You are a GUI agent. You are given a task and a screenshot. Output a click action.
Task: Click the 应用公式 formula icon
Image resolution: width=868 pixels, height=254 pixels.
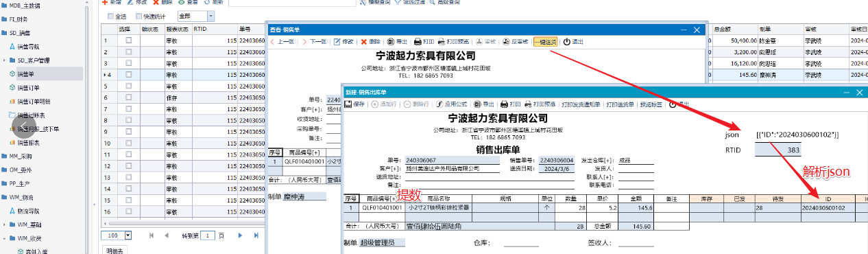pos(439,104)
